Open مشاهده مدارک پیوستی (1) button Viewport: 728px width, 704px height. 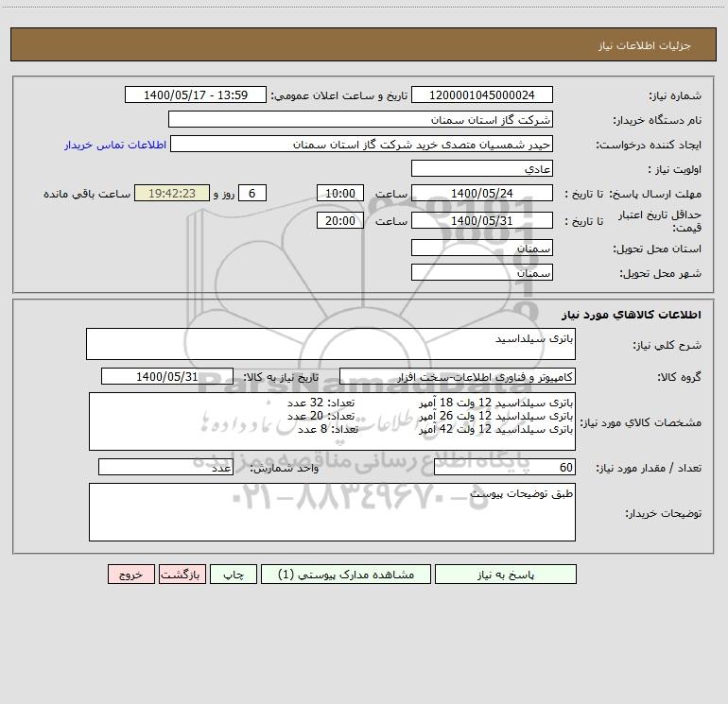(346, 574)
